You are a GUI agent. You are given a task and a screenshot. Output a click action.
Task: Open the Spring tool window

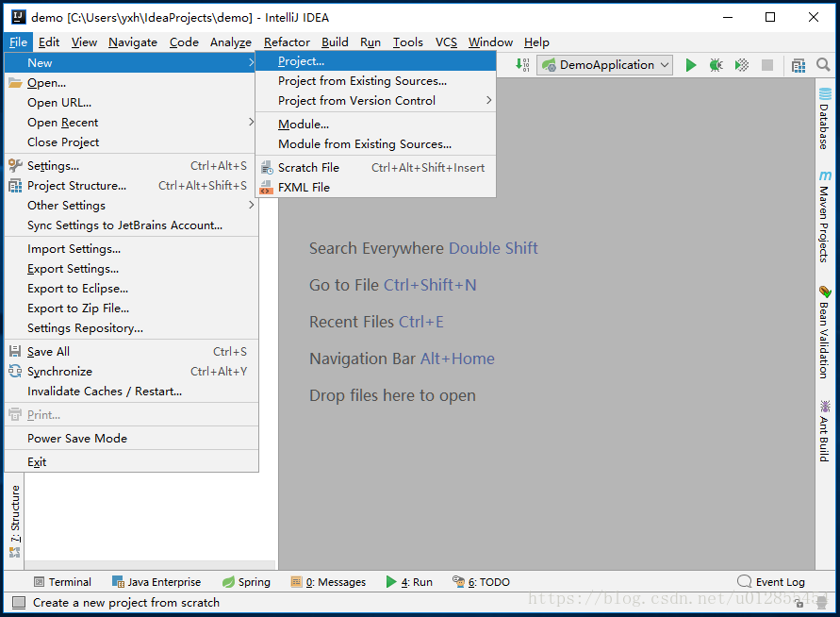(x=246, y=582)
